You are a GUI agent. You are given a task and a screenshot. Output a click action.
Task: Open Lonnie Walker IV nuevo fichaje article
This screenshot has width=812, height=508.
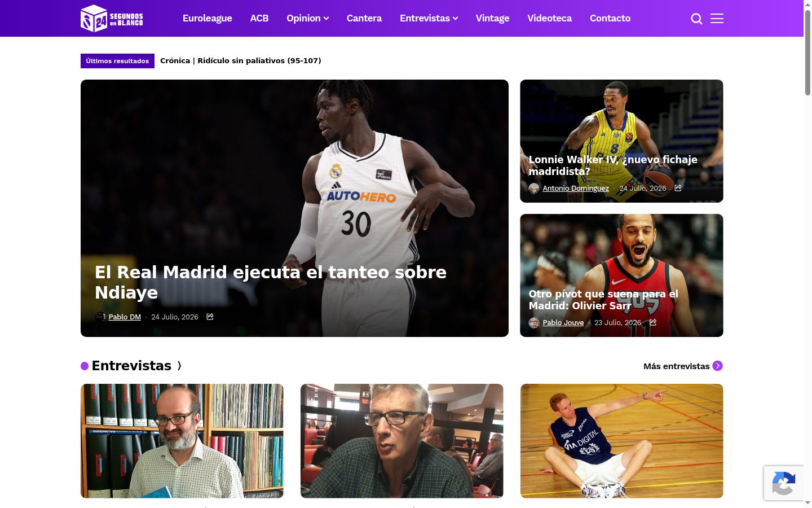point(613,165)
